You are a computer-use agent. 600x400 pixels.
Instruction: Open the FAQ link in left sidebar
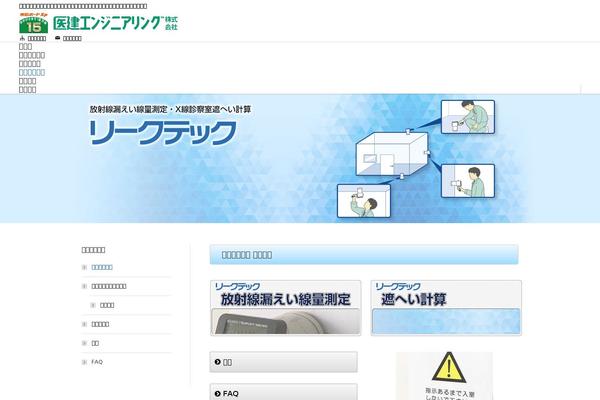97,362
